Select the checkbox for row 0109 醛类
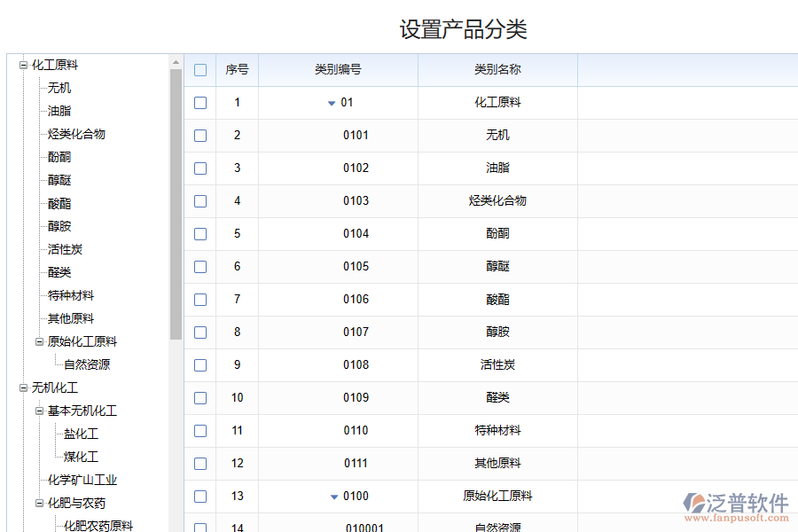Screen dimensions: 798x532 [x=200, y=398]
